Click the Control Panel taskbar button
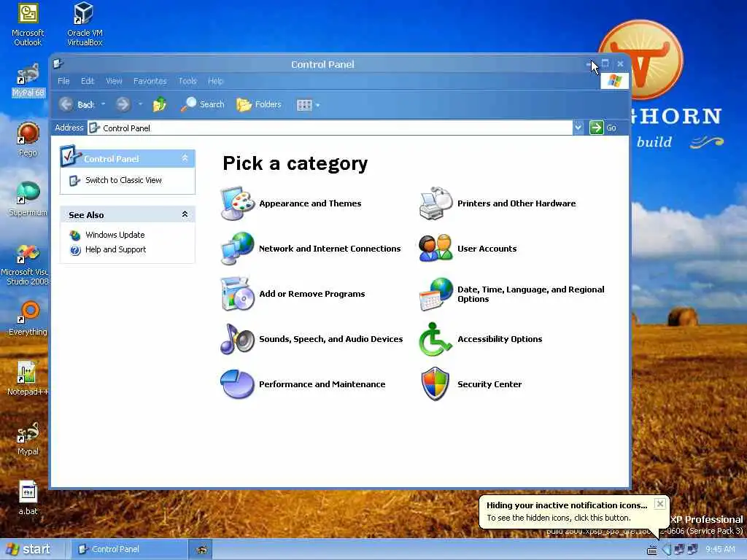 click(130, 549)
